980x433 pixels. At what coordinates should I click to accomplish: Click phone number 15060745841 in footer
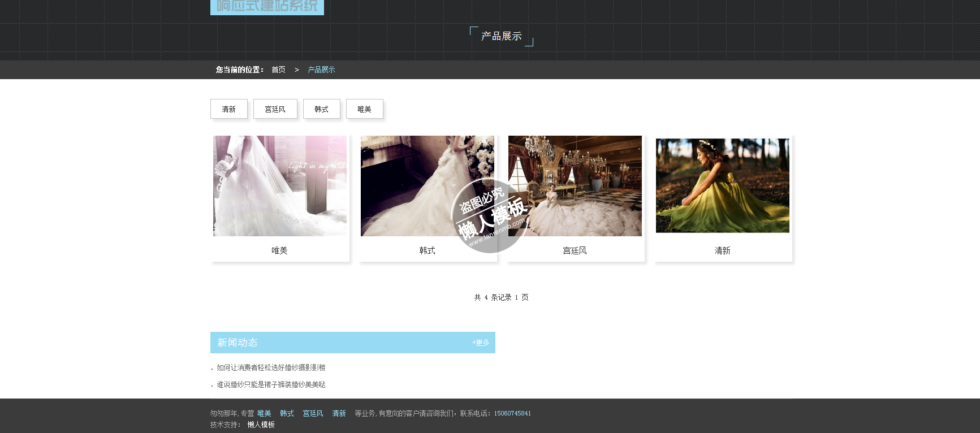tap(512, 413)
